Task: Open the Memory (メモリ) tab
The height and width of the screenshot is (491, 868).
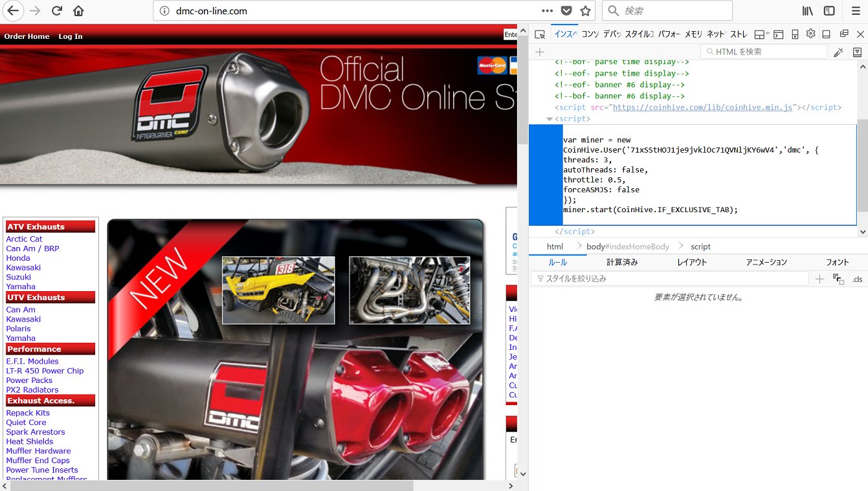Action: pyautogui.click(x=693, y=34)
